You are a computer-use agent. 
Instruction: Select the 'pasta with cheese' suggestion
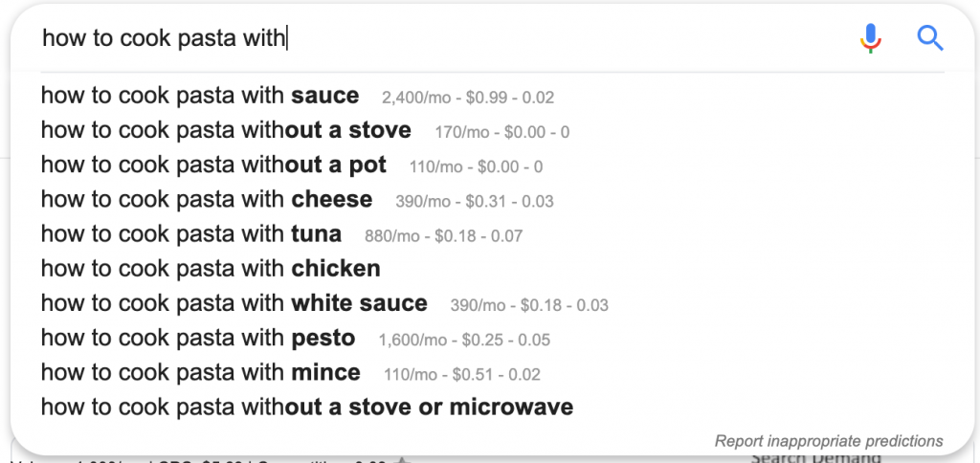pyautogui.click(x=207, y=199)
